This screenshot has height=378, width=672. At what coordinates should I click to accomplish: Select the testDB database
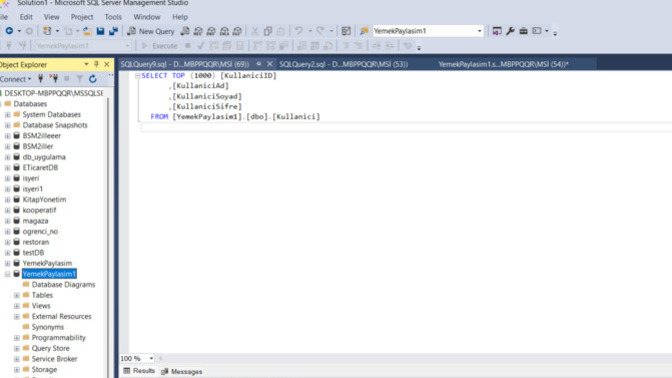(33, 252)
